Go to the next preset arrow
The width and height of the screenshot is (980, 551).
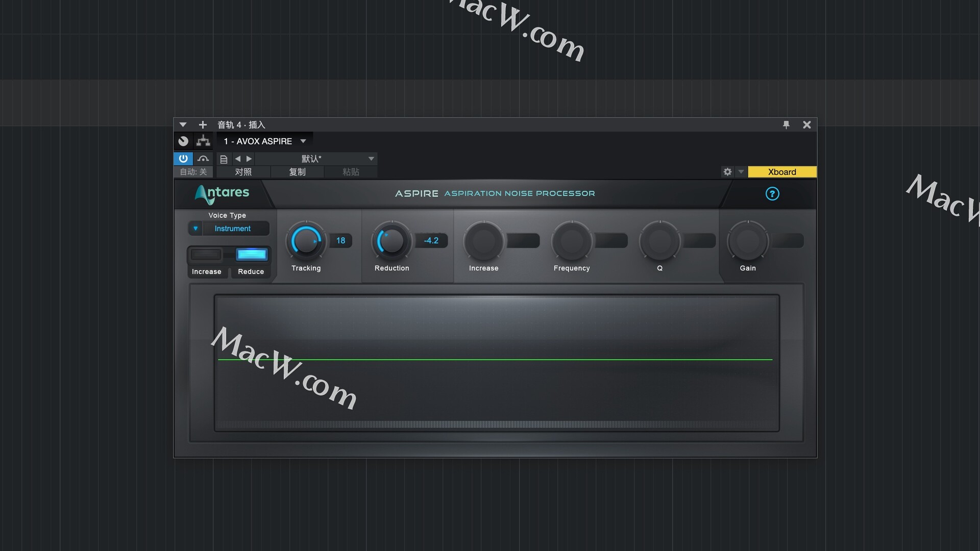pos(249,159)
